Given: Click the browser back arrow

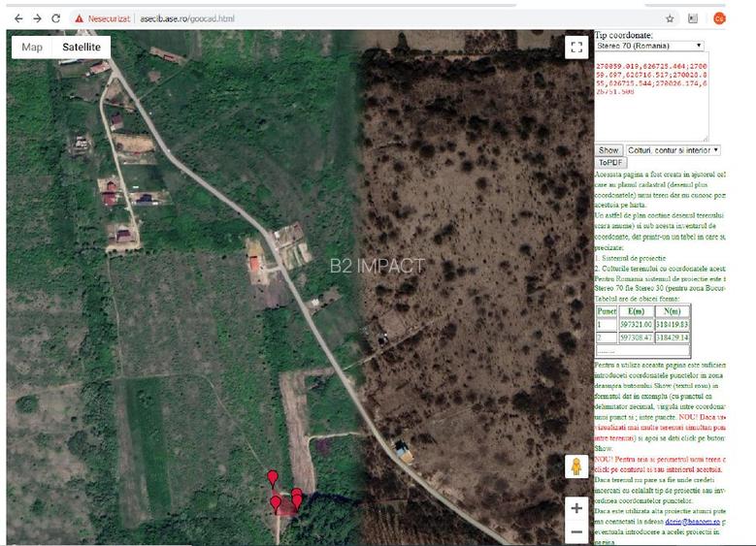Looking at the screenshot, I should pos(16,18).
